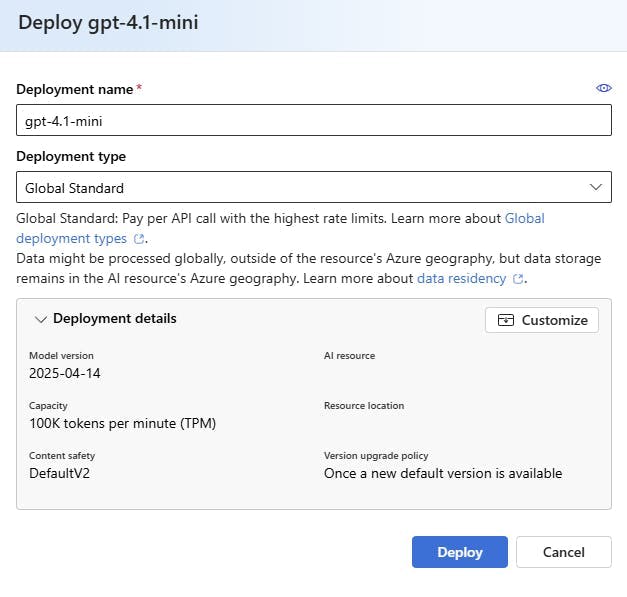Click external link icon after deployment types
Viewport: 627px width, 597px height.
coord(139,239)
